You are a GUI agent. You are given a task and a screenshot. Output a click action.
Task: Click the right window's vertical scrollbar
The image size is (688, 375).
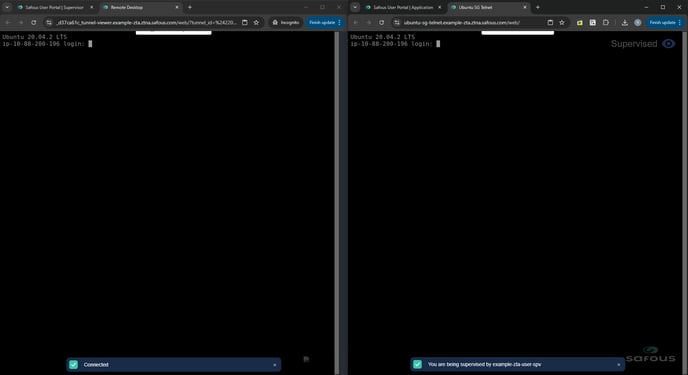click(x=684, y=203)
